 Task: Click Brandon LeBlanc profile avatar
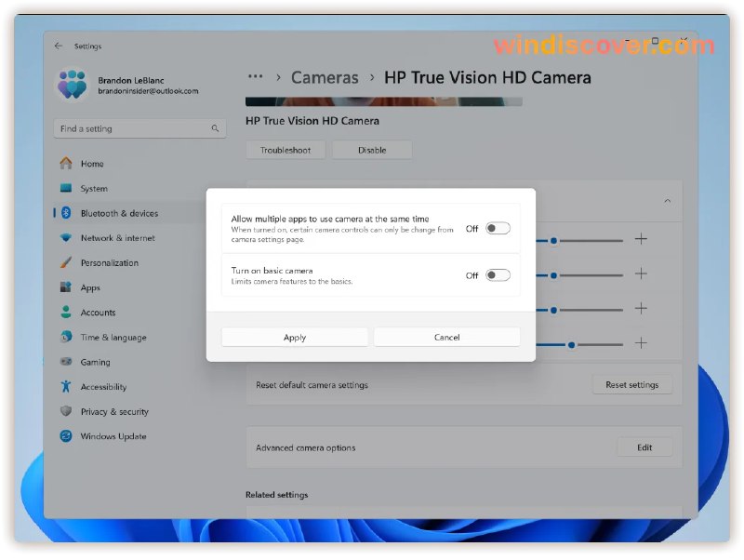tap(73, 85)
